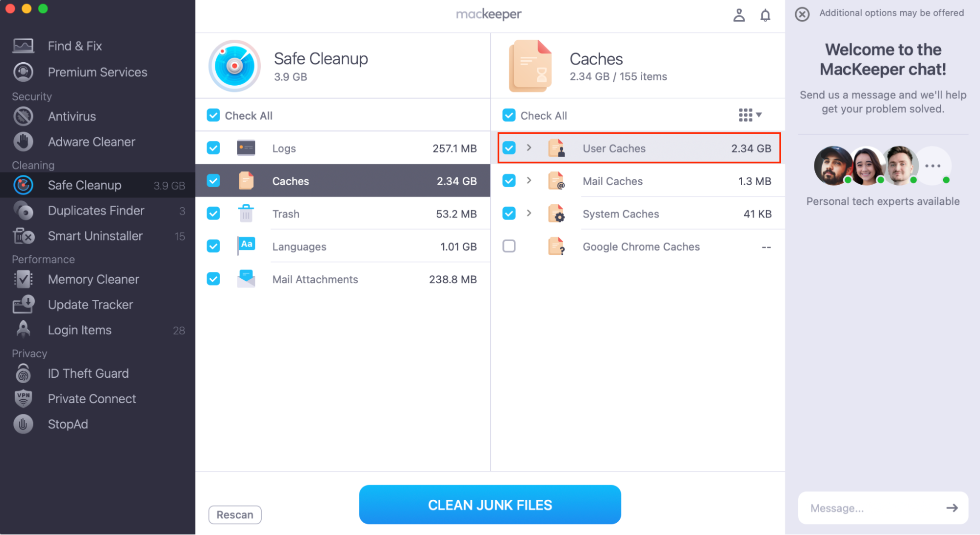Select the Private Connect VPN shield icon

pyautogui.click(x=23, y=398)
